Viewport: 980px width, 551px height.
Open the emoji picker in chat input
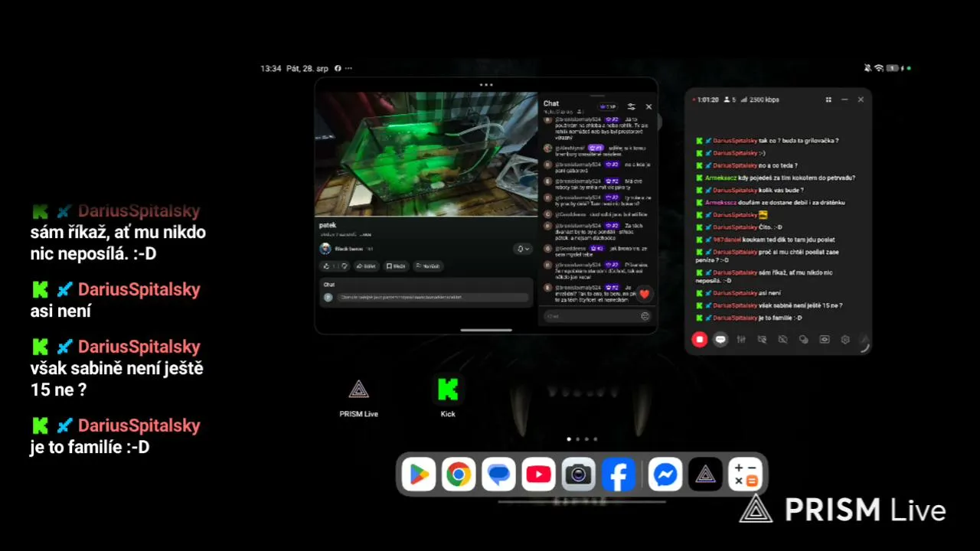645,316
